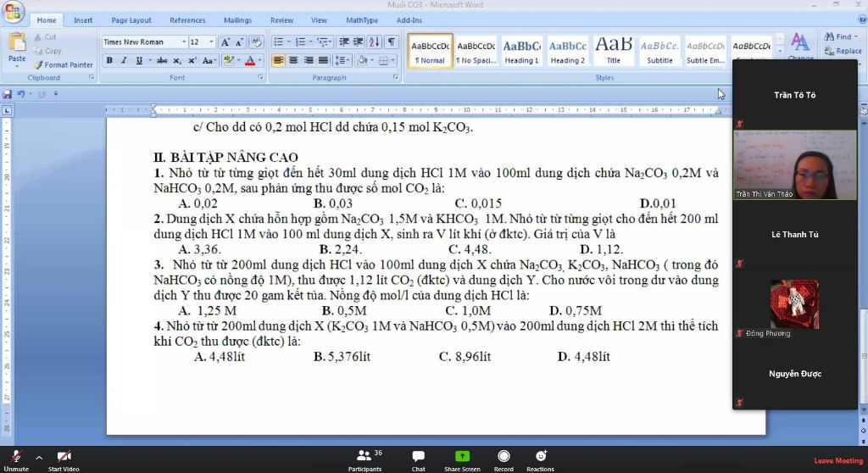
Task: Click the text highlight color icon
Action: [227, 60]
